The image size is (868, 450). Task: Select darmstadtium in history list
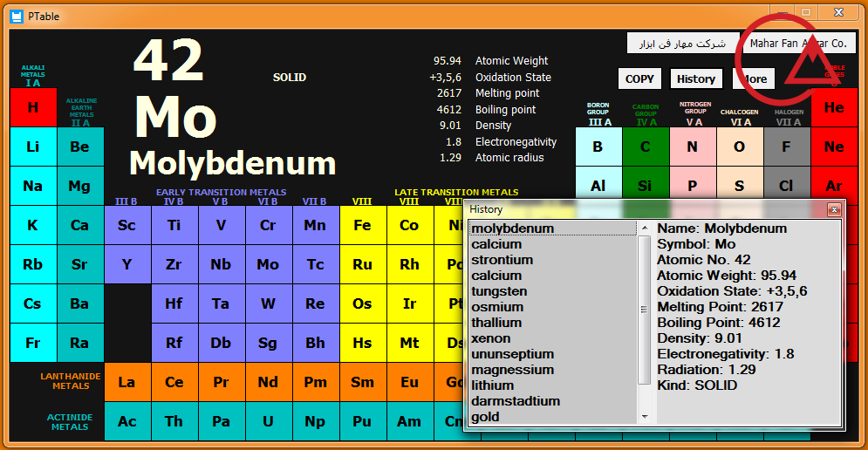[x=516, y=401]
